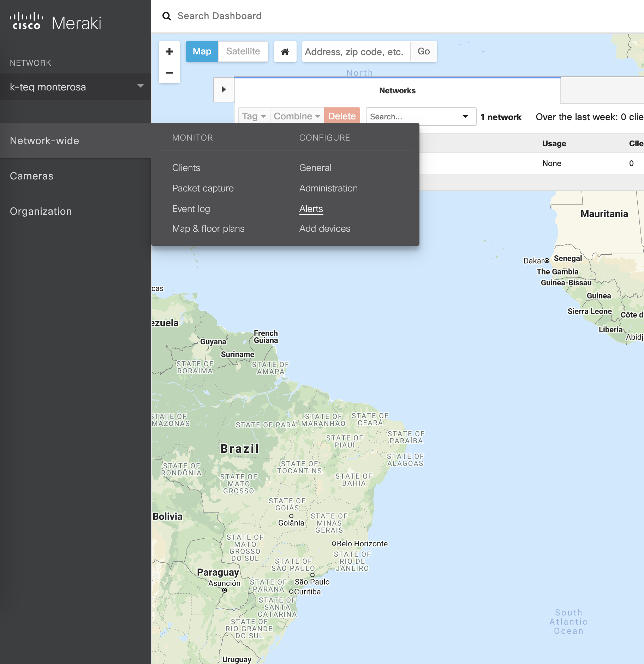This screenshot has width=644, height=664.
Task: Expand the side panel arrow button
Action: pyautogui.click(x=223, y=90)
